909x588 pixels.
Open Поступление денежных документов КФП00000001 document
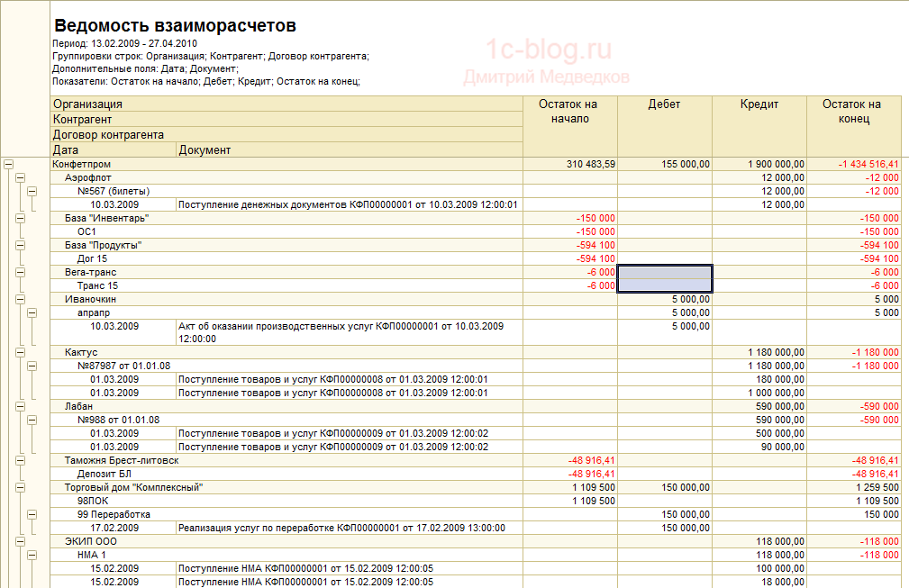click(348, 205)
